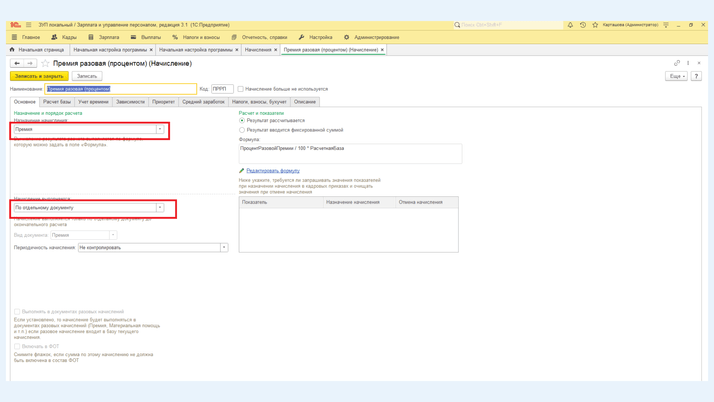Expand 'Периодичность начисления' dropdown
The width and height of the screenshot is (714, 402).
pyautogui.click(x=224, y=247)
